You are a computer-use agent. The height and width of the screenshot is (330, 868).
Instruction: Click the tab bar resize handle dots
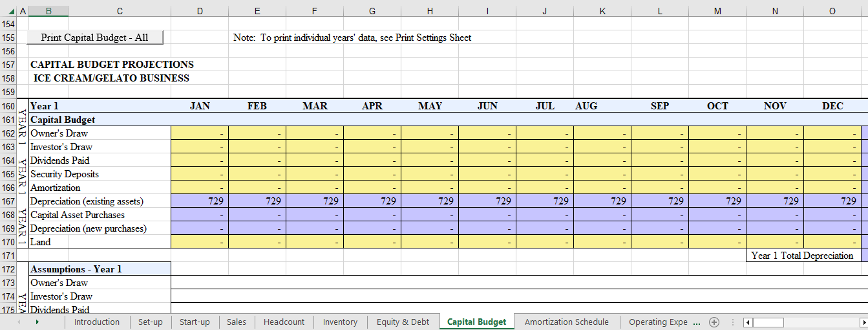click(x=732, y=322)
